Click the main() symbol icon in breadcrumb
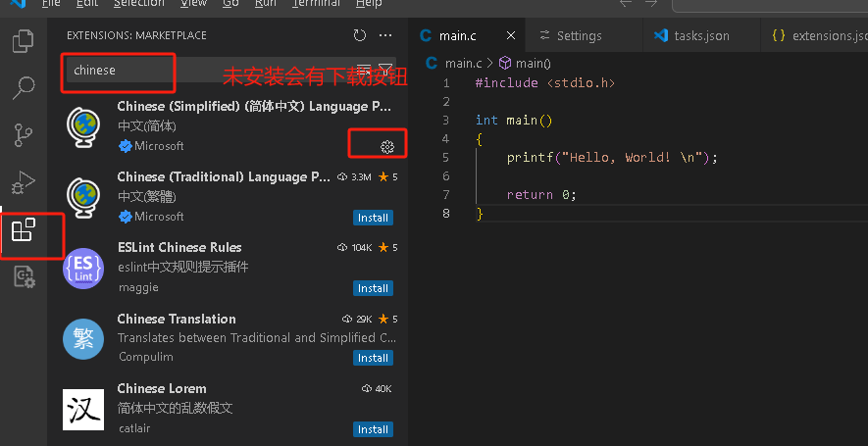 (x=505, y=63)
